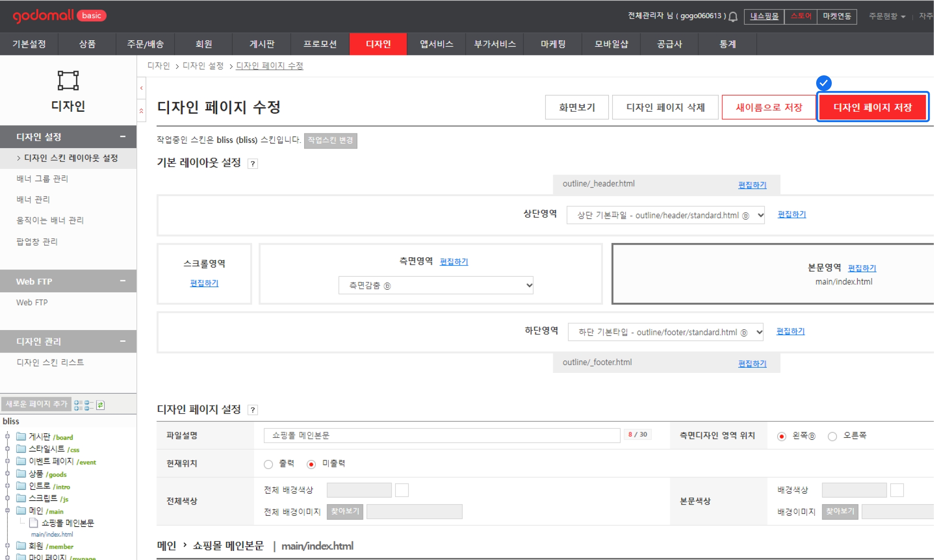Select the 출력 current location radio
Image resolution: width=934 pixels, height=560 pixels.
[268, 464]
